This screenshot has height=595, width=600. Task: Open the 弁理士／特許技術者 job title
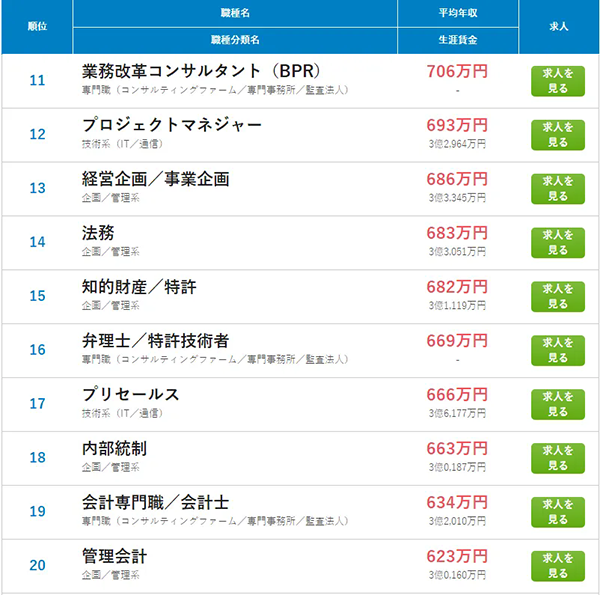155,341
